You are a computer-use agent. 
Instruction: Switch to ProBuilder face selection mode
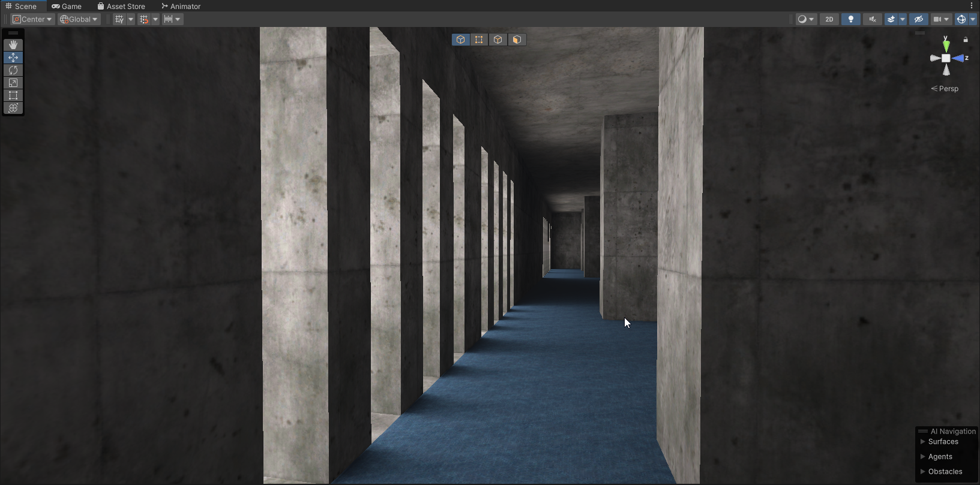click(517, 40)
